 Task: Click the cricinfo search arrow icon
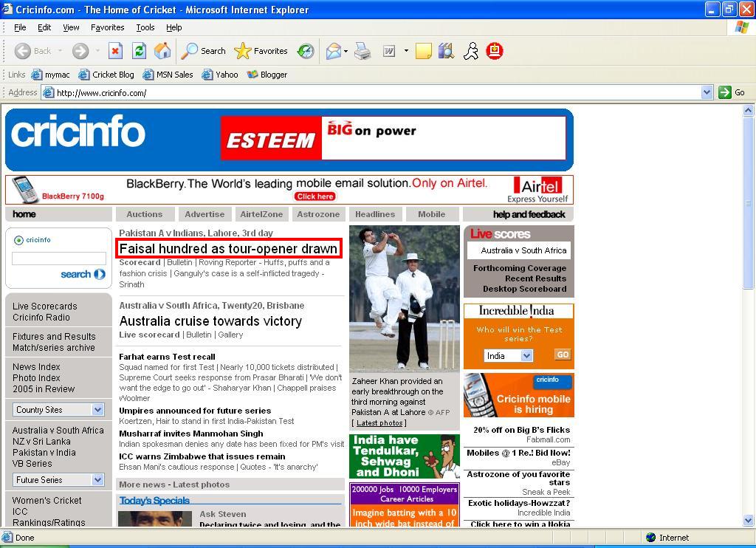point(100,274)
